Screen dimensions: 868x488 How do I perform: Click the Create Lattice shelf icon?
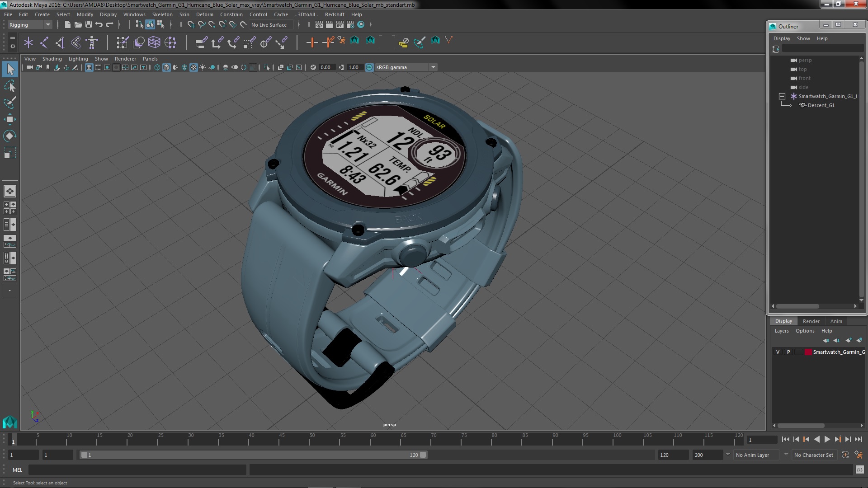(x=154, y=42)
